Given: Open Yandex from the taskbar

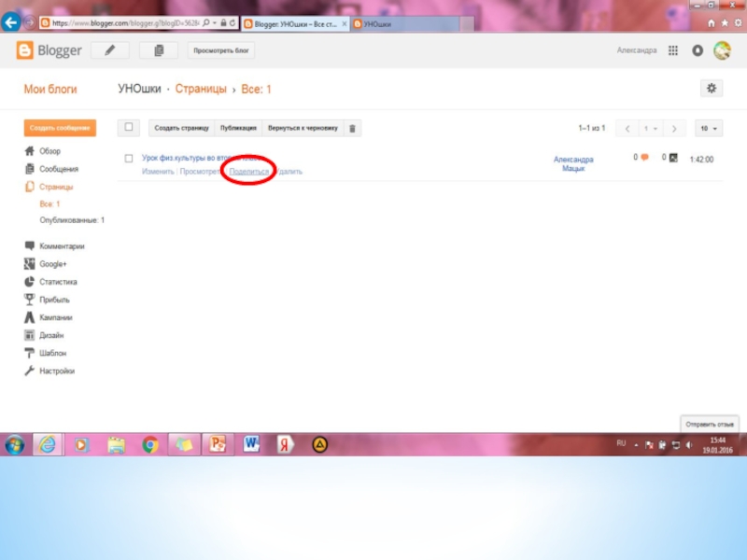Looking at the screenshot, I should (285, 445).
